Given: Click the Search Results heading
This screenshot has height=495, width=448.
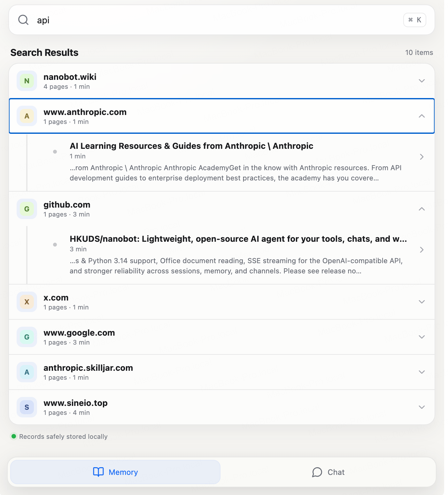Looking at the screenshot, I should tap(44, 52).
